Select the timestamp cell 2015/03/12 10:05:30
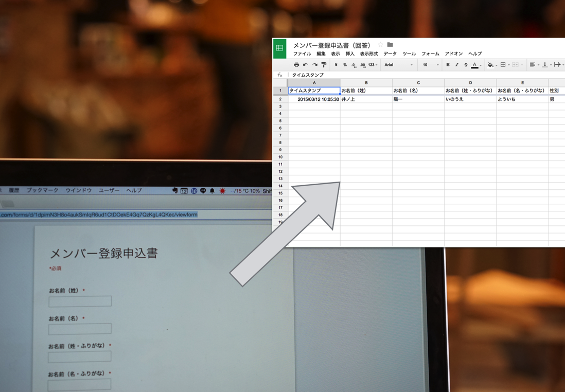 tap(314, 99)
